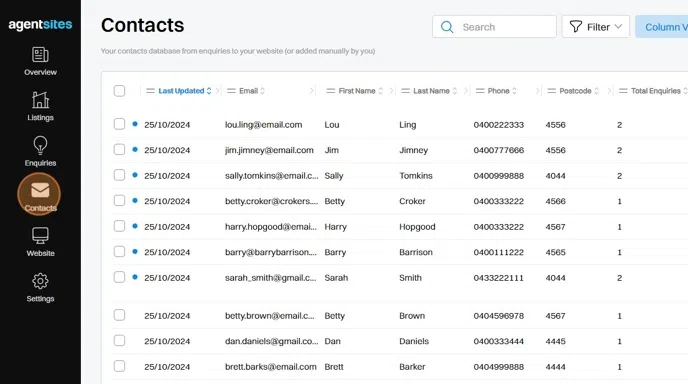Viewport: 688px width, 384px height.
Task: Go to Listings via building icon
Action: 40,100
